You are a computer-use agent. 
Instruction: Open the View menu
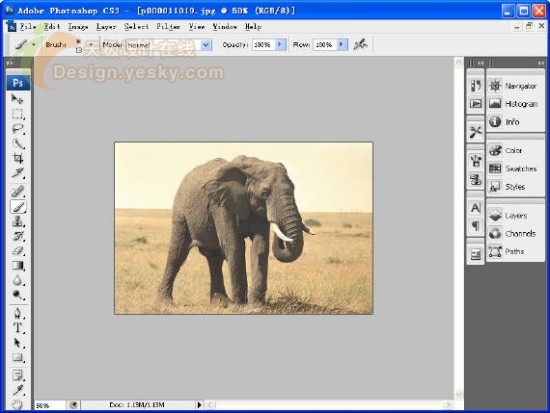197,27
